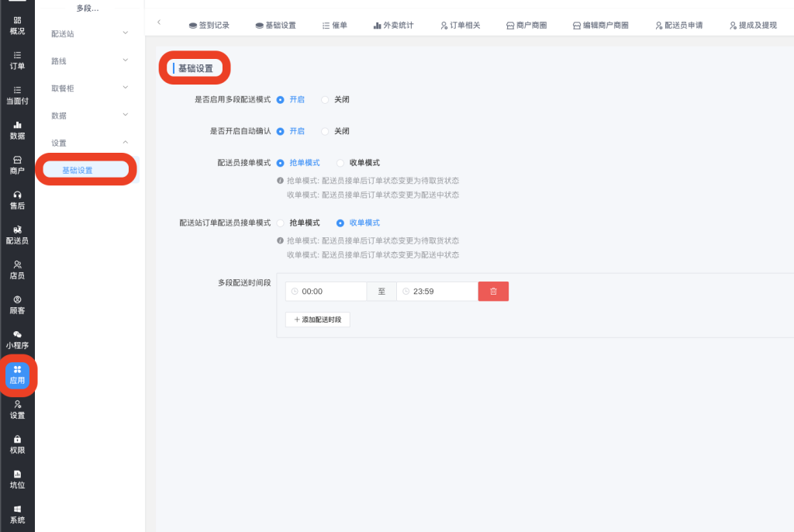Choose 收单模式 for 配送员接单模式
This screenshot has width=794, height=532.
(340, 163)
